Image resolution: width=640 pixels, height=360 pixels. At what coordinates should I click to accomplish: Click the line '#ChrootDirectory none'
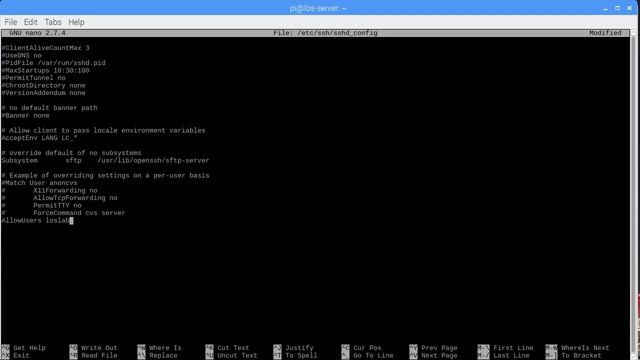44,85
